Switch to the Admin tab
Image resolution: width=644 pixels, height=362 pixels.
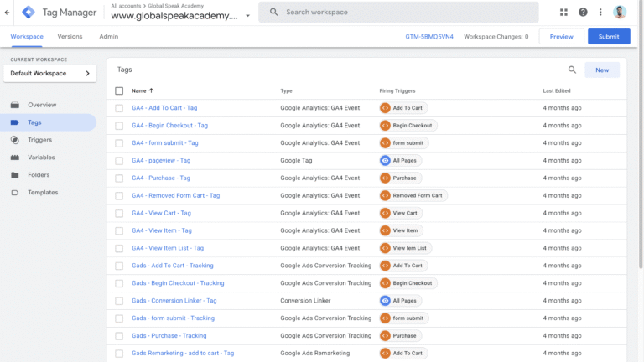click(108, 37)
